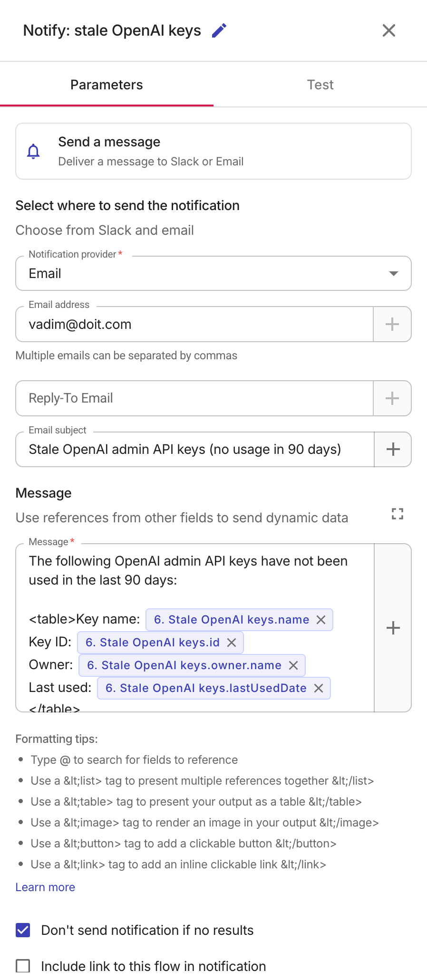Screen dimensions: 427x980
Task: Click in the Message text area
Action: (x=195, y=628)
